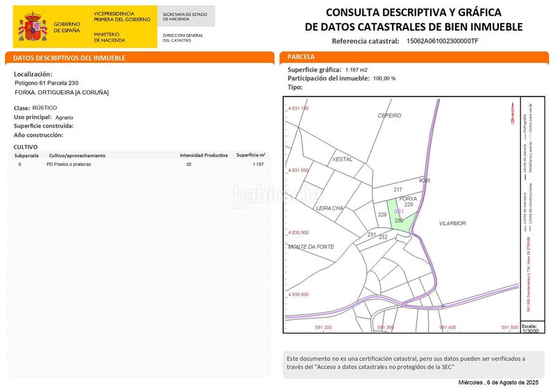Click coordinate label 4.831.000 on map

pyautogui.click(x=298, y=170)
